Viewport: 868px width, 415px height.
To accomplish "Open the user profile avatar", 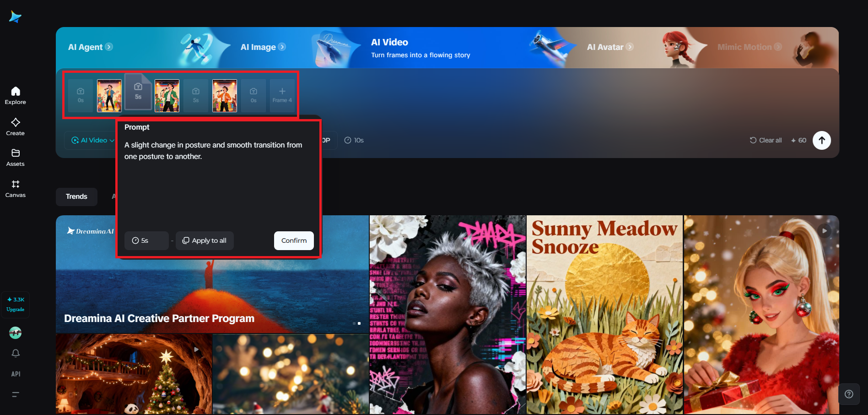I will tap(16, 333).
